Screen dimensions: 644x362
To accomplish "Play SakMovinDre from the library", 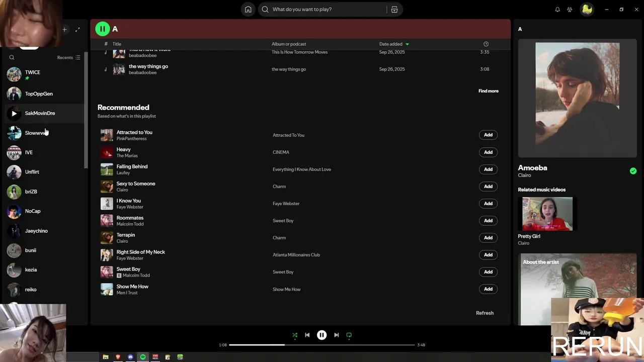I will point(14,113).
